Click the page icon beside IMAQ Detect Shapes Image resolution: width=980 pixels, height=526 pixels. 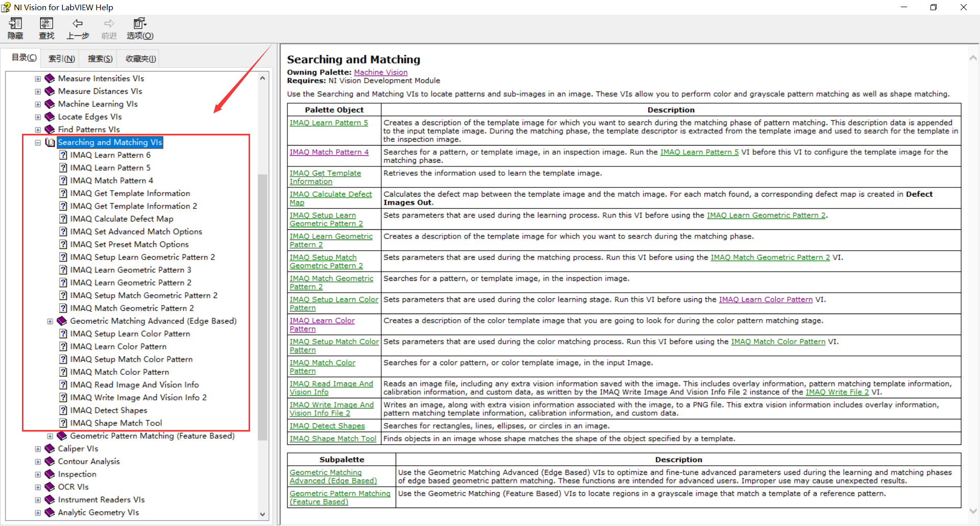tap(63, 411)
